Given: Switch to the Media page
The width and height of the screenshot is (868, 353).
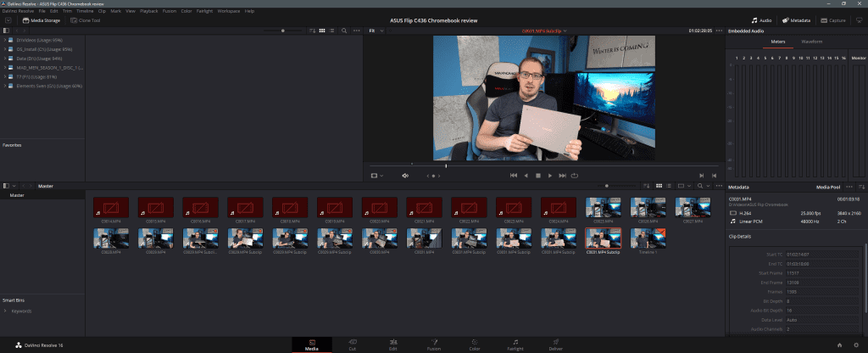Looking at the screenshot, I should coord(312,345).
